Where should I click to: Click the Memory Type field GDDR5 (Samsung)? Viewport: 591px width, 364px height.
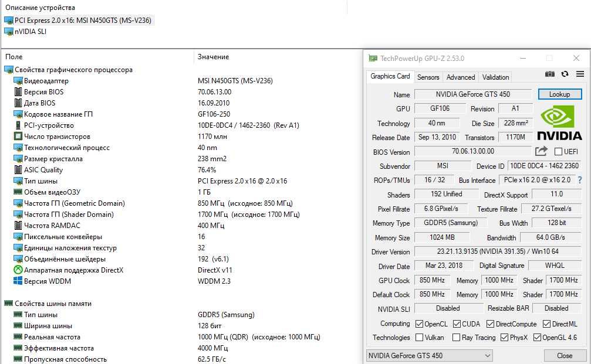coord(451,223)
